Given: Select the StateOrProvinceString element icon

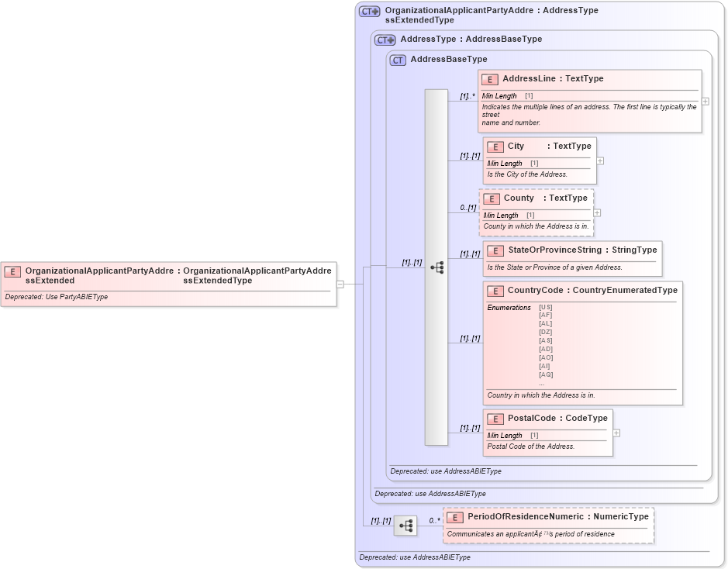Looking at the screenshot, I should pyautogui.click(x=495, y=250).
